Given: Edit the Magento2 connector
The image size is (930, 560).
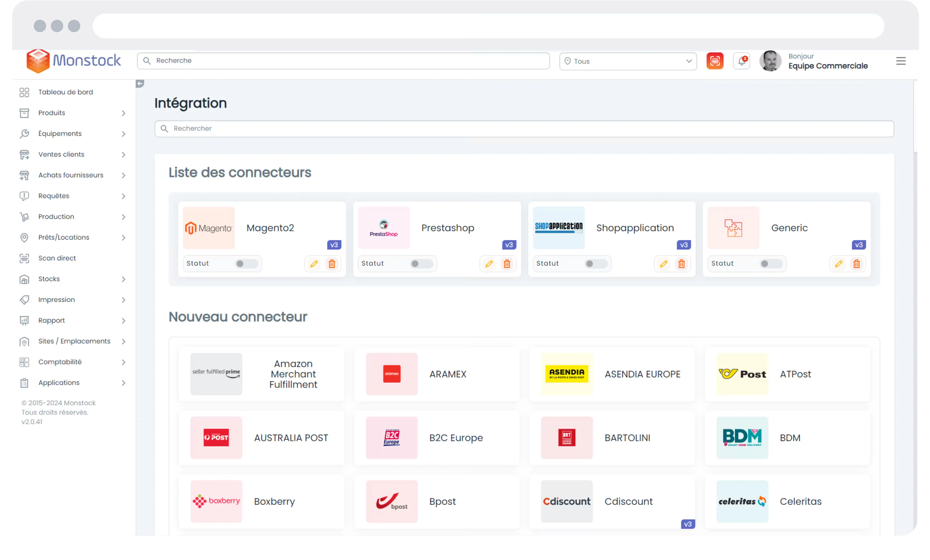Looking at the screenshot, I should click(x=314, y=264).
